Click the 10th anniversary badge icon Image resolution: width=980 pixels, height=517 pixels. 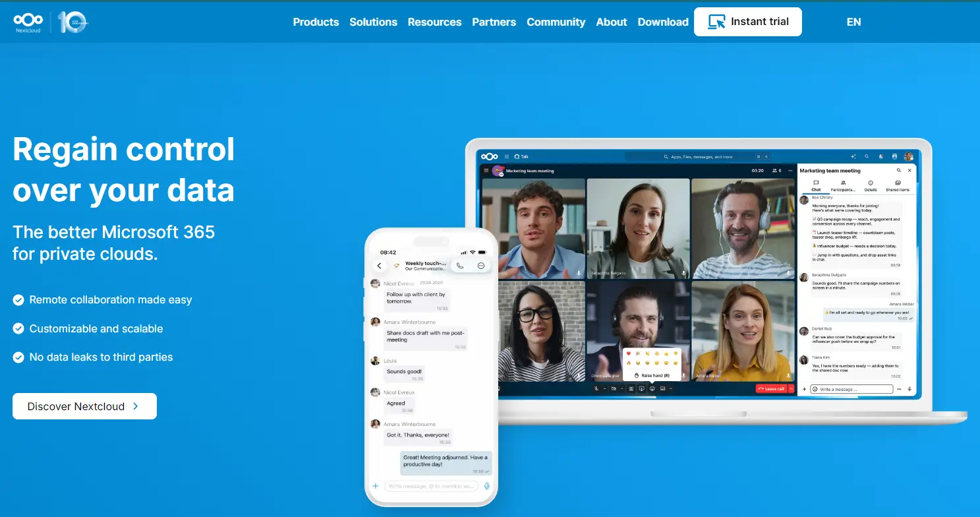pos(72,22)
